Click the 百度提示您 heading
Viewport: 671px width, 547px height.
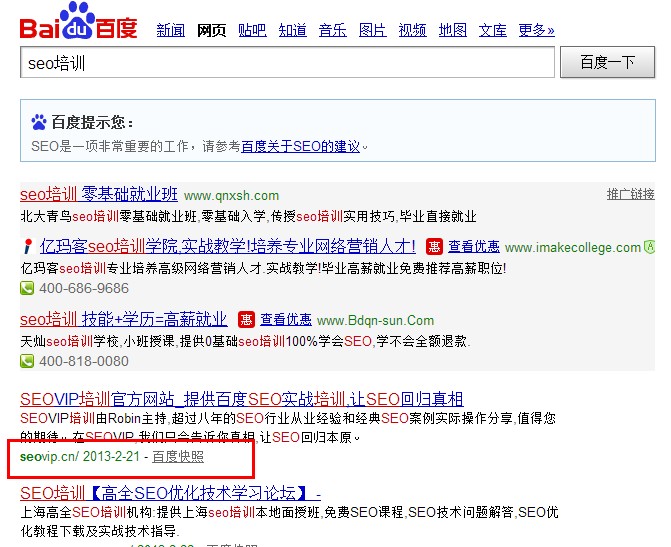click(92, 122)
